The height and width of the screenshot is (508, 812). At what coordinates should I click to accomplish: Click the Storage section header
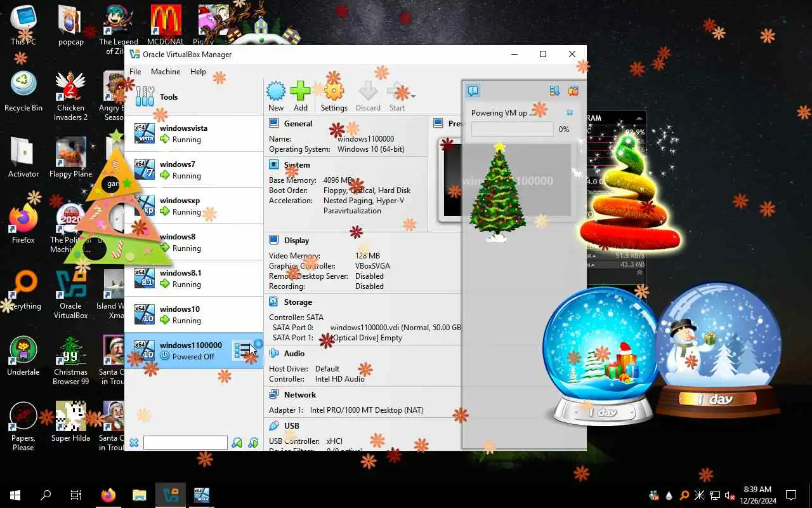coord(298,302)
